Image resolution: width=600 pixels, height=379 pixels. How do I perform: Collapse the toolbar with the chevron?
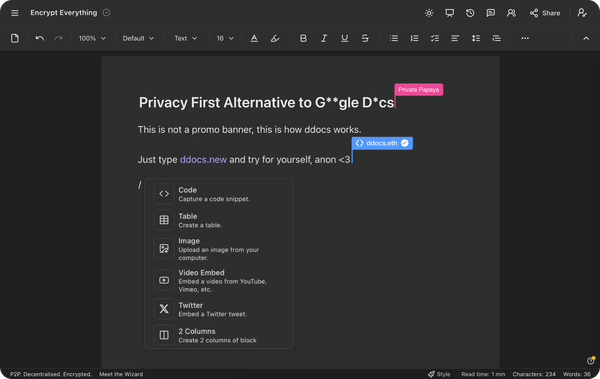pos(586,38)
